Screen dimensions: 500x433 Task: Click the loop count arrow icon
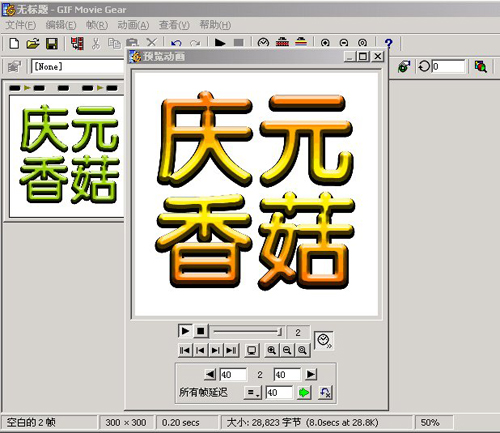[x=424, y=66]
